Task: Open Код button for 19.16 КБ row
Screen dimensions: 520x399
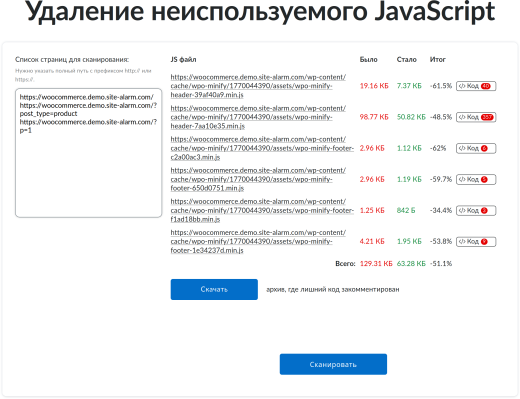Action: (x=476, y=86)
